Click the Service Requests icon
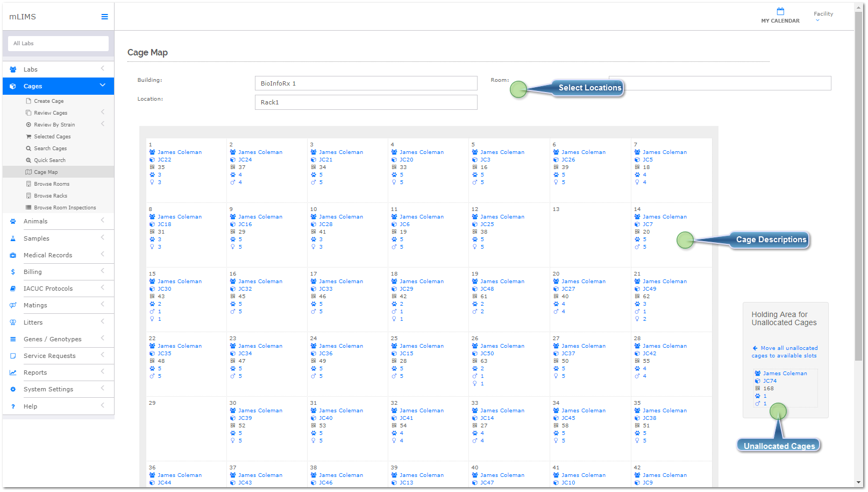This screenshot has width=868, height=492. pos(13,356)
